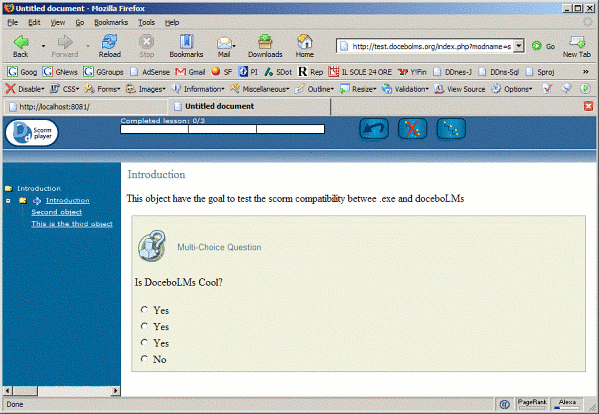The height and width of the screenshot is (414, 599).
Task: Open the Tools menu
Action: point(146,23)
